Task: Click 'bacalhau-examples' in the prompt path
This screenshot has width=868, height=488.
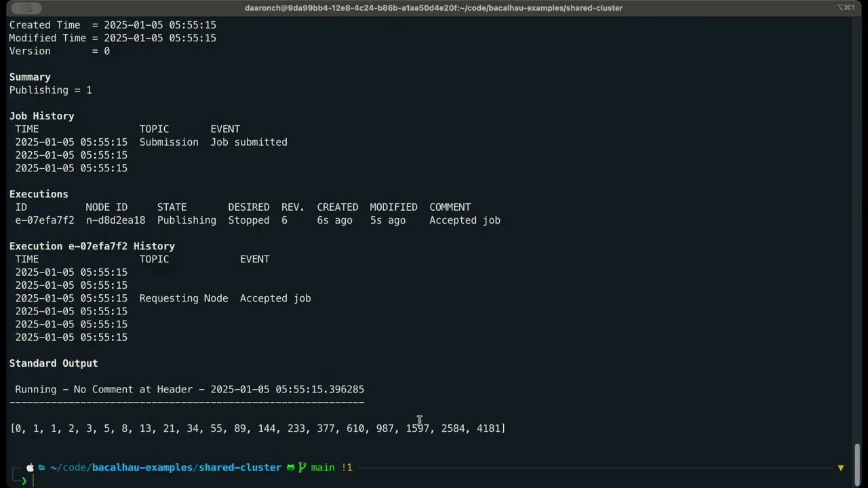Action: (x=142, y=468)
